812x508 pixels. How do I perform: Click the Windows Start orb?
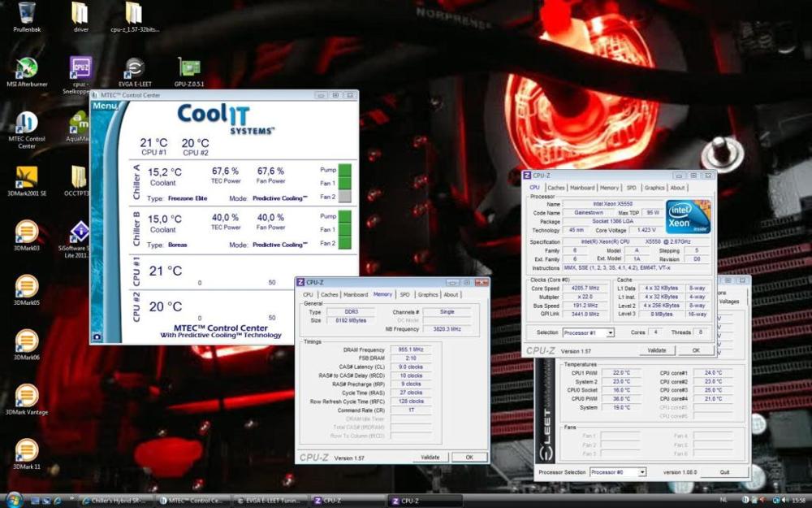click(14, 500)
